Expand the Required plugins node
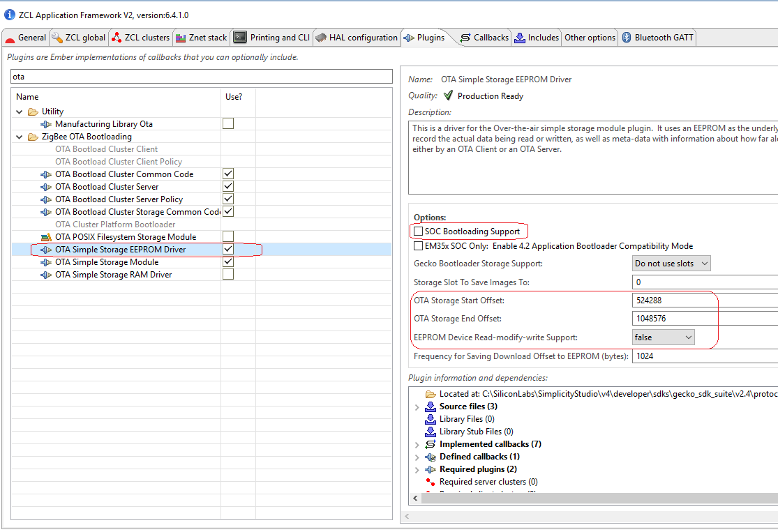Viewport: 778px width, 532px height. 417,469
